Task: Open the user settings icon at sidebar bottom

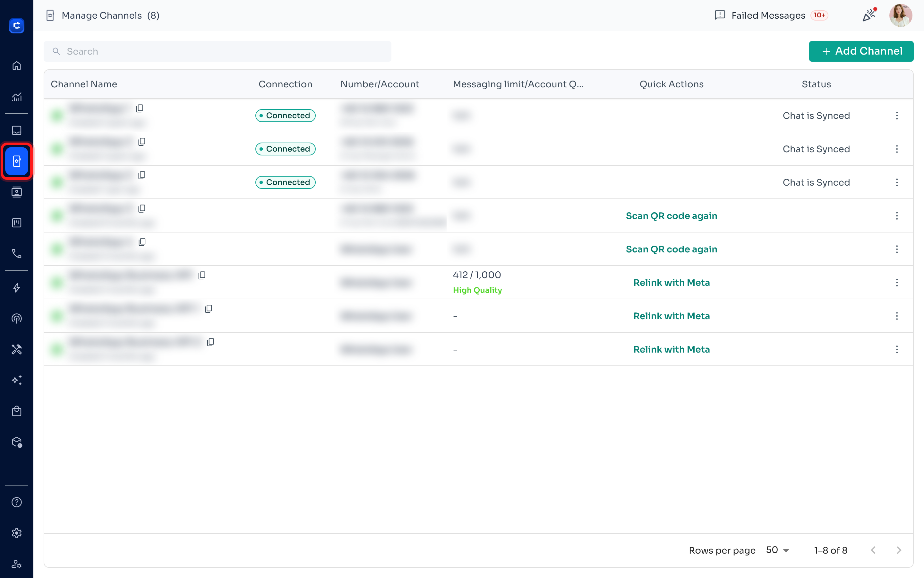Action: 16,564
